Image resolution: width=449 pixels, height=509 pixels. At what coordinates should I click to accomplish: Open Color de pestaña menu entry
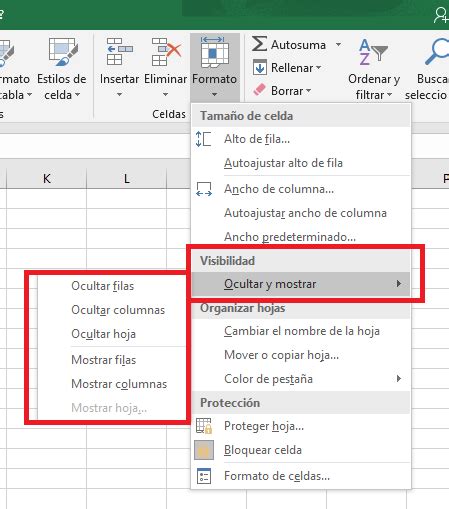(x=301, y=379)
